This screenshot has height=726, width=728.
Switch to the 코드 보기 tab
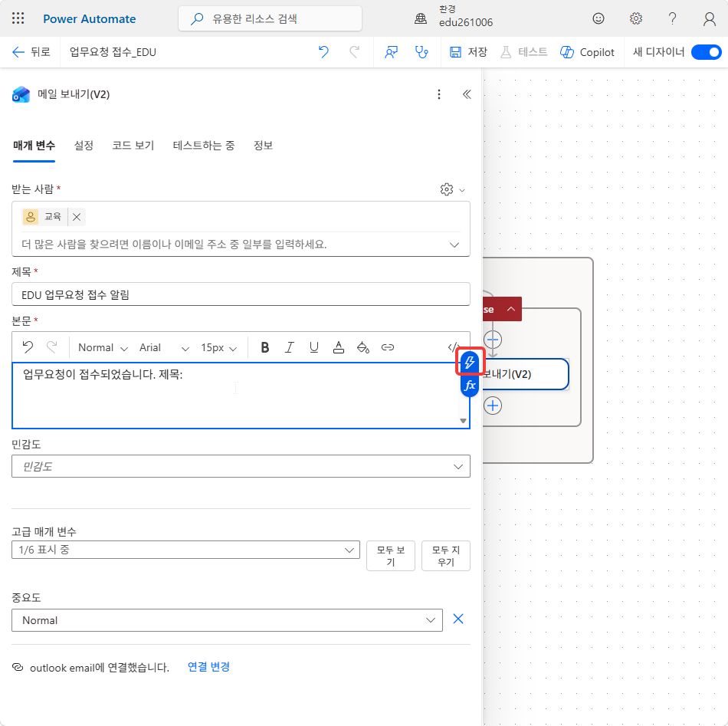(133, 146)
